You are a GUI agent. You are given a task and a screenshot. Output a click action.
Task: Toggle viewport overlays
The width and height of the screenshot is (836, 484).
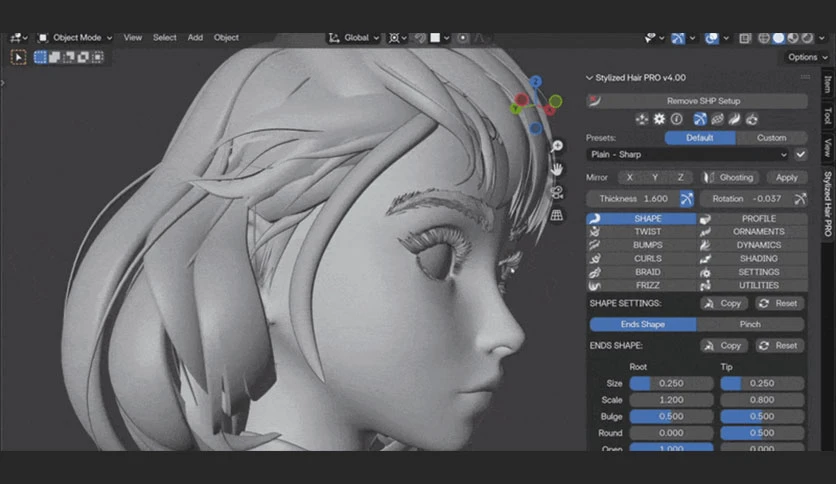(x=711, y=38)
